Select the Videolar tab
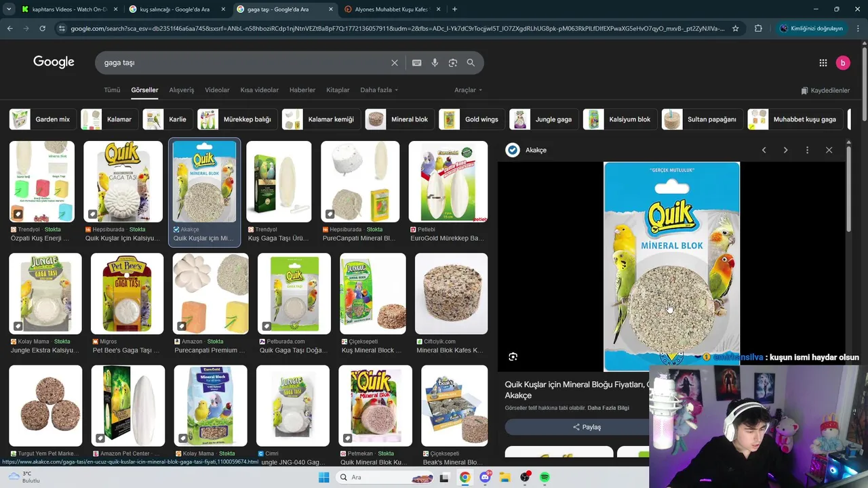Screen dimensions: 868x488 point(217,90)
